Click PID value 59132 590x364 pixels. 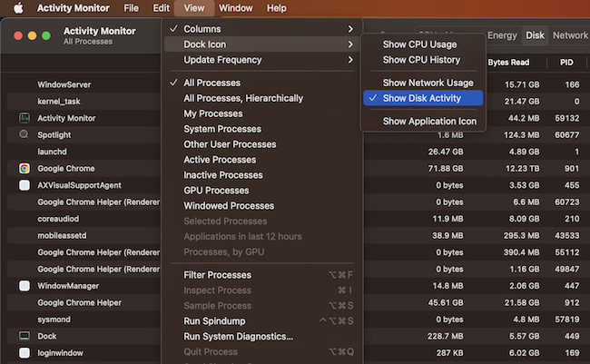click(x=567, y=118)
